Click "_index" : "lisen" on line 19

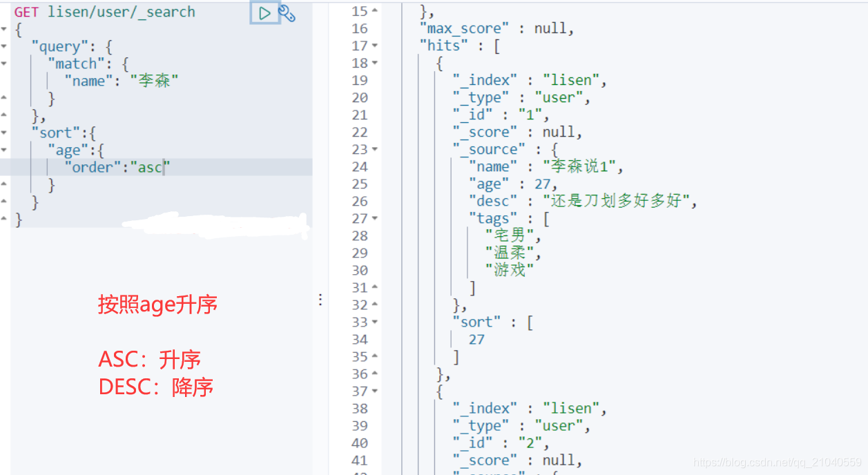click(x=530, y=80)
